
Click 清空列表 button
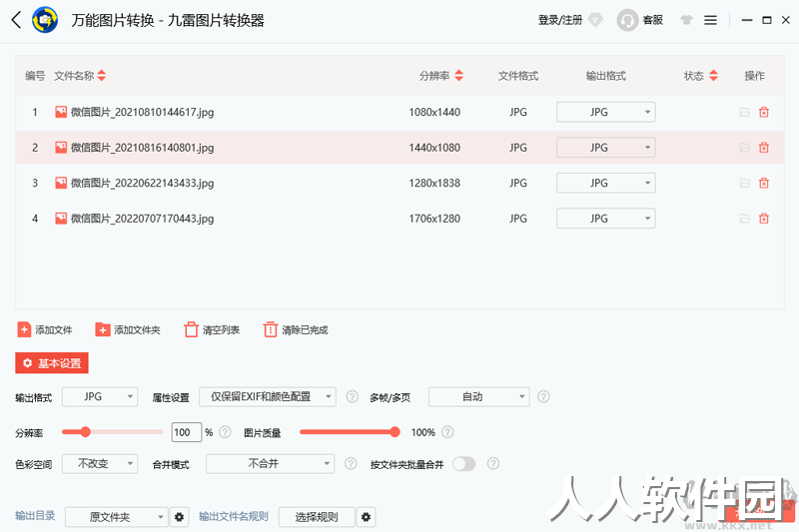[212, 330]
